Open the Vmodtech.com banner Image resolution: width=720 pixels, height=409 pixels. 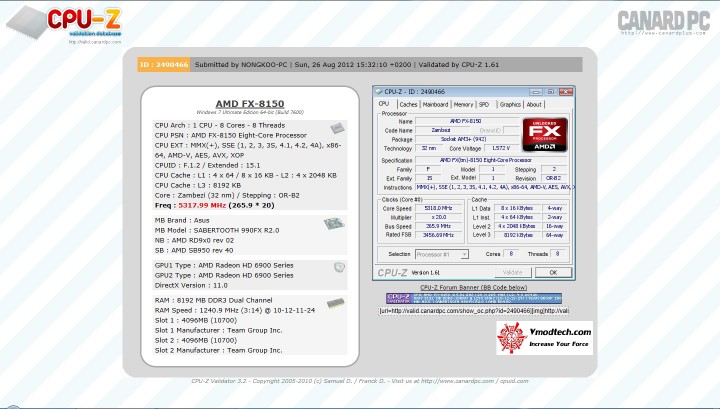coord(545,338)
